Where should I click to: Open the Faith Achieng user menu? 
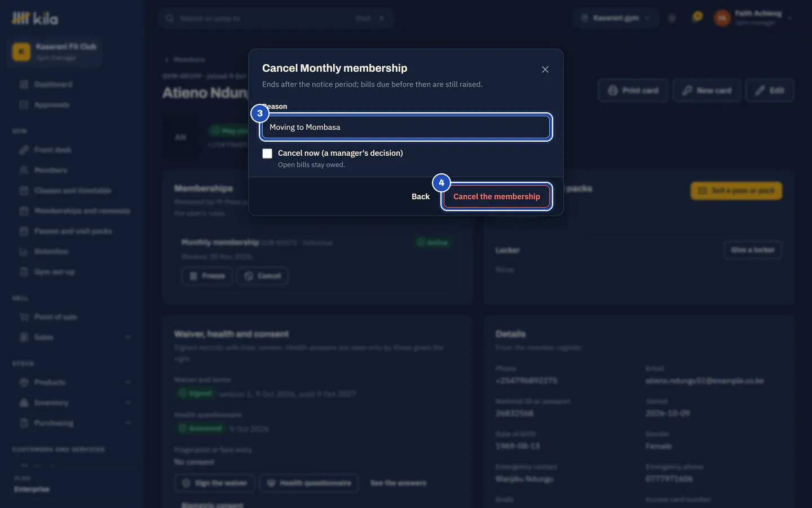pyautogui.click(x=753, y=18)
